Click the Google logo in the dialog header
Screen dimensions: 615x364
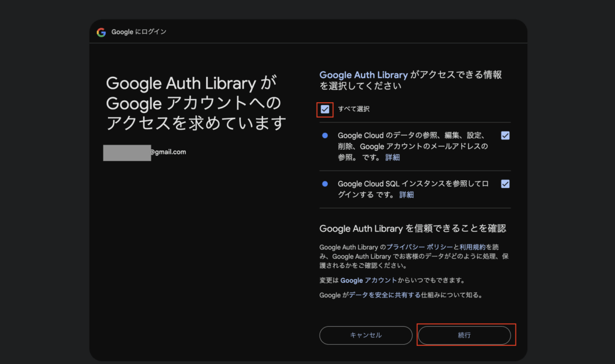[x=101, y=32]
